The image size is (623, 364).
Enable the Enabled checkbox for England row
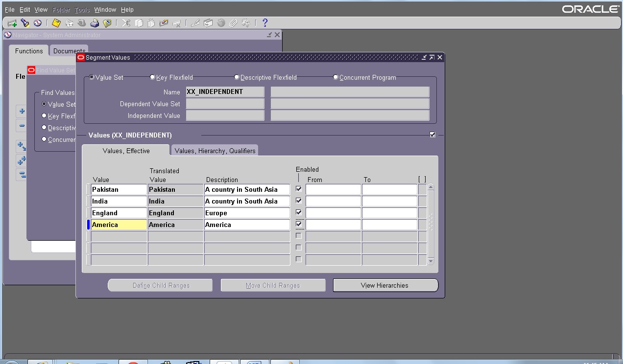(x=298, y=212)
